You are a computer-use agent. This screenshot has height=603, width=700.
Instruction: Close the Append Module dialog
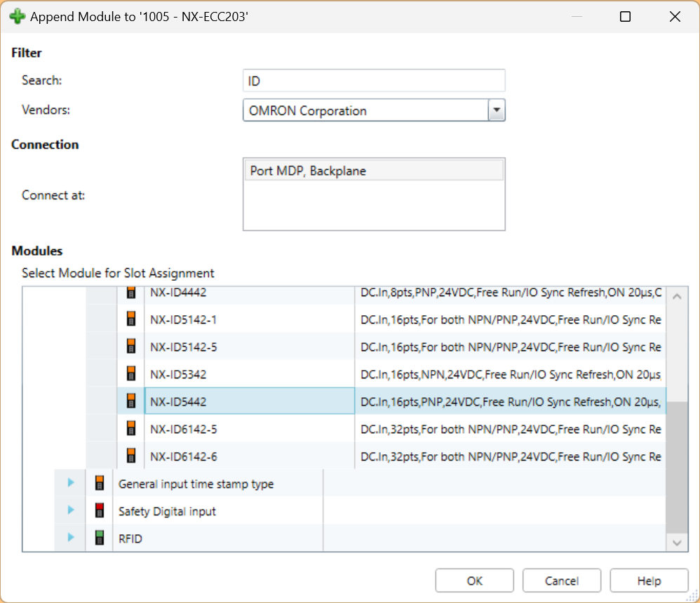(x=675, y=17)
